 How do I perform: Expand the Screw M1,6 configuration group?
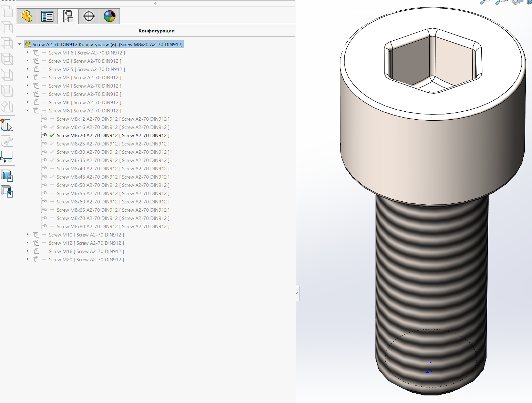(x=28, y=53)
